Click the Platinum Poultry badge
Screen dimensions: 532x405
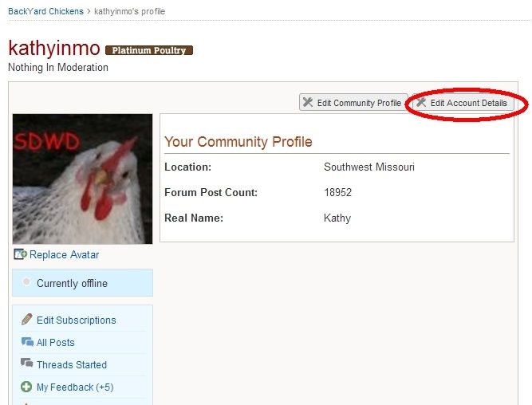click(x=149, y=50)
